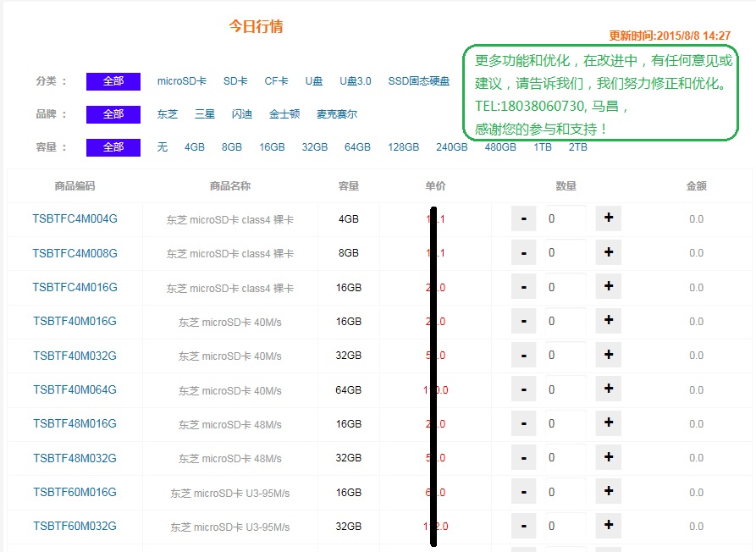Choose the 32GB capacity filter
756x552 pixels.
314,146
